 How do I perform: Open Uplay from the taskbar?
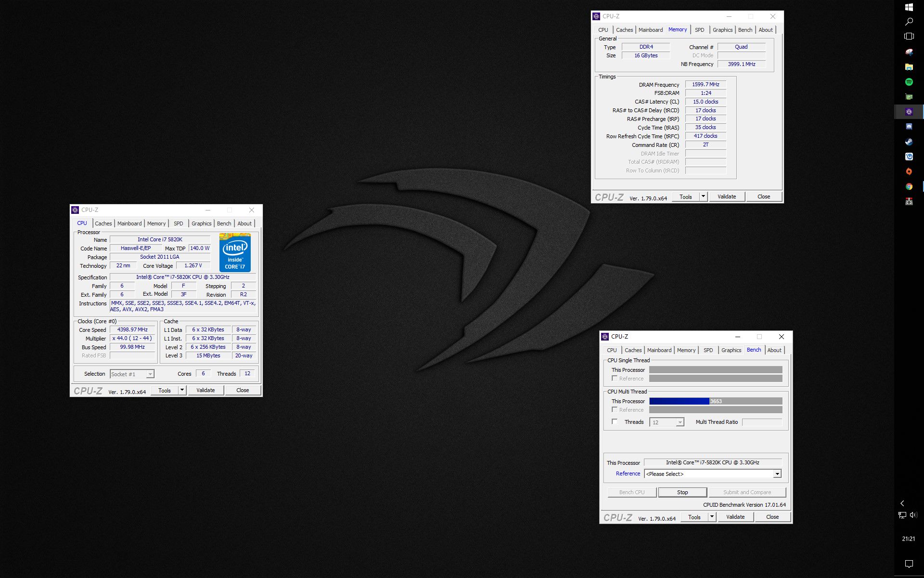pos(909,157)
